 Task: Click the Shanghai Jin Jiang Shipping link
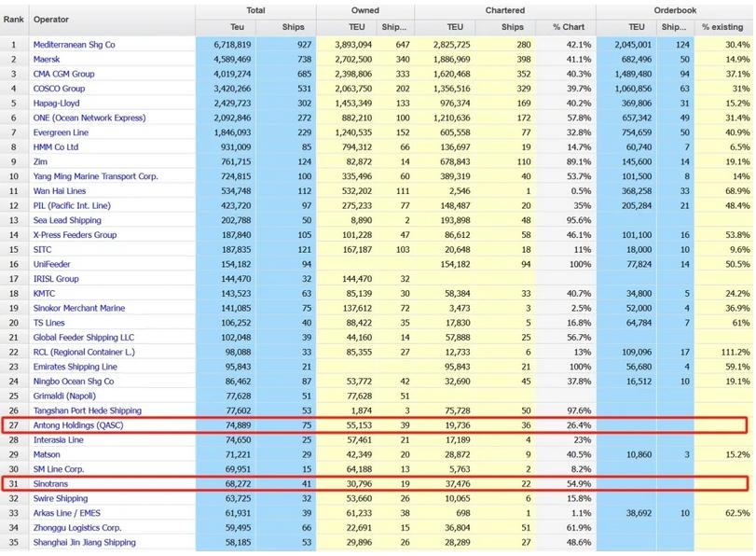coord(85,543)
